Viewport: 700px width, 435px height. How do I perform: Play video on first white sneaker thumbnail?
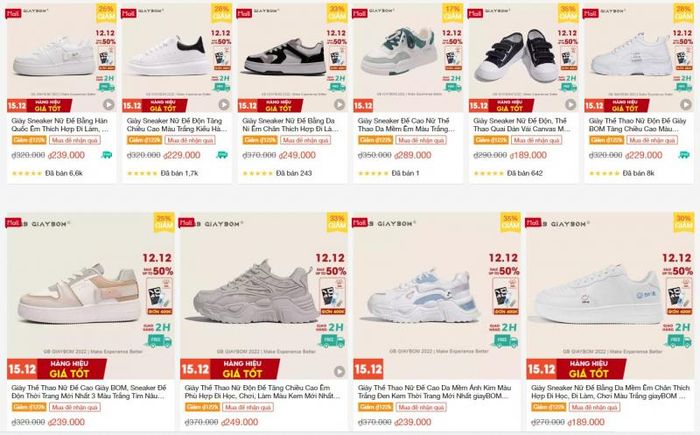click(x=108, y=105)
